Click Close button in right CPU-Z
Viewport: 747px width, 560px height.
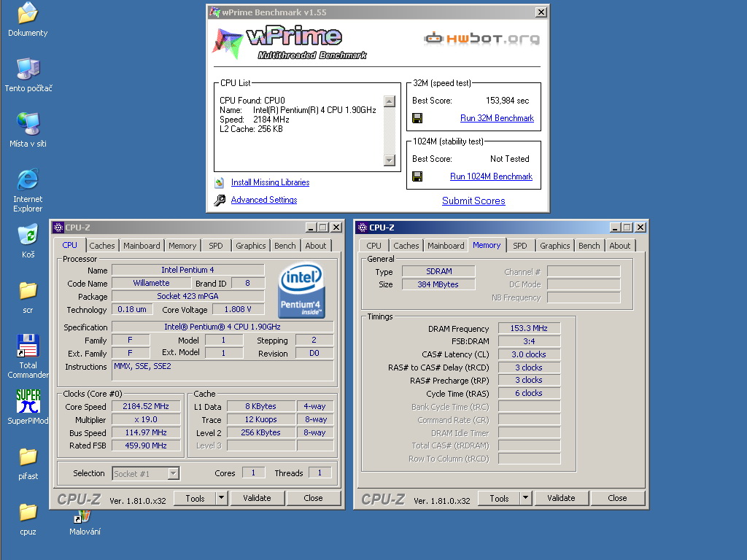click(x=617, y=498)
